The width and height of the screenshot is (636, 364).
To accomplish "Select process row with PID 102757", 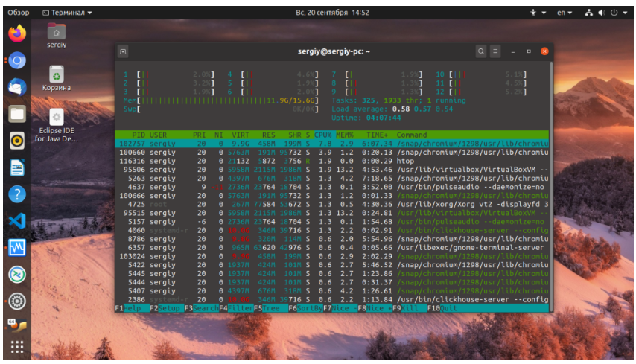I will (x=332, y=144).
